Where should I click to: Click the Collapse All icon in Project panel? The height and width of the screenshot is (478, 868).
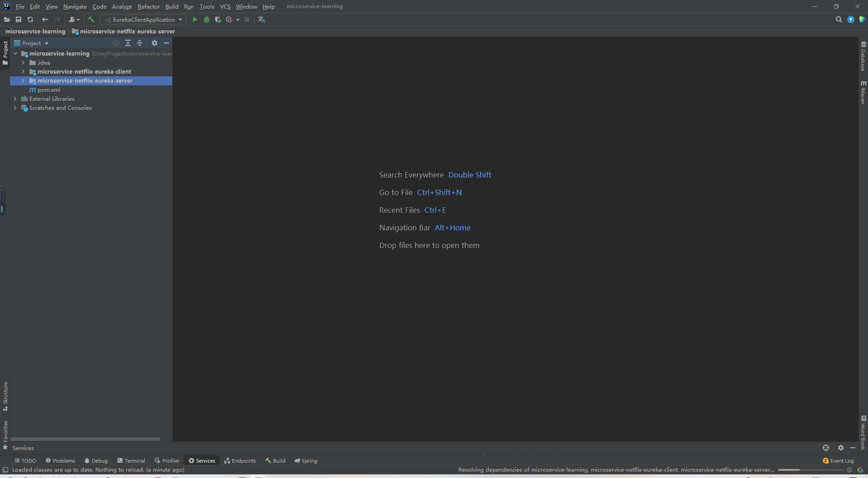140,43
